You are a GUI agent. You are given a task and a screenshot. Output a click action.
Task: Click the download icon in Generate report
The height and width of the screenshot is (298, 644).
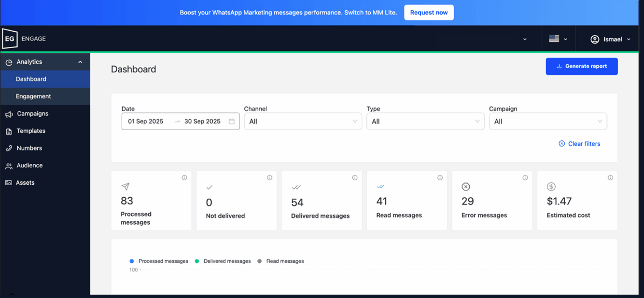coord(559,67)
